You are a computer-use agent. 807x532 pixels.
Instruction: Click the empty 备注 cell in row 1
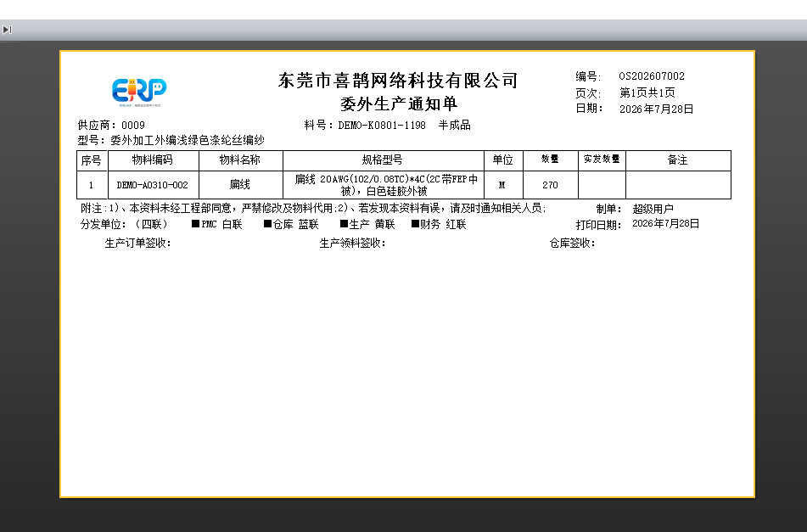[x=678, y=185]
